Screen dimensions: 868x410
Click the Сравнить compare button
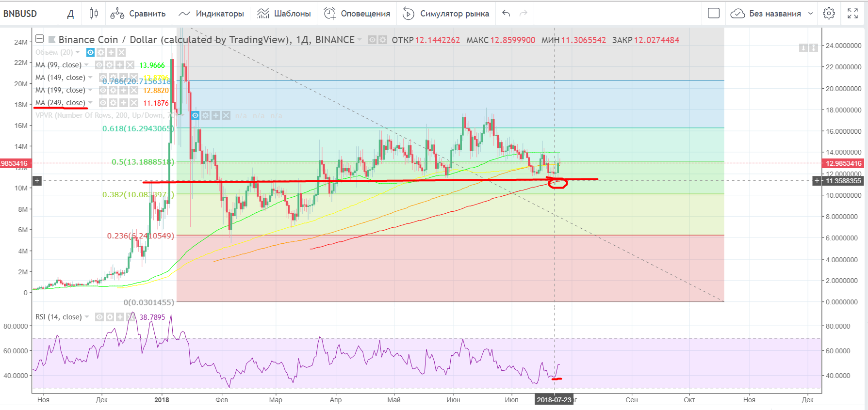pyautogui.click(x=138, y=14)
